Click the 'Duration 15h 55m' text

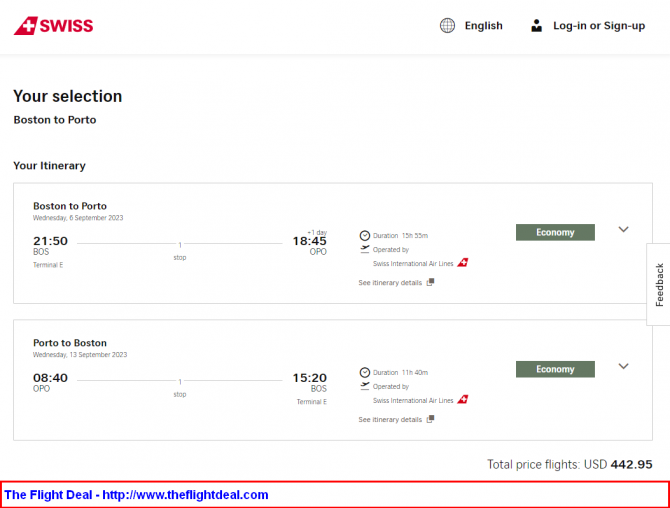pyautogui.click(x=400, y=235)
